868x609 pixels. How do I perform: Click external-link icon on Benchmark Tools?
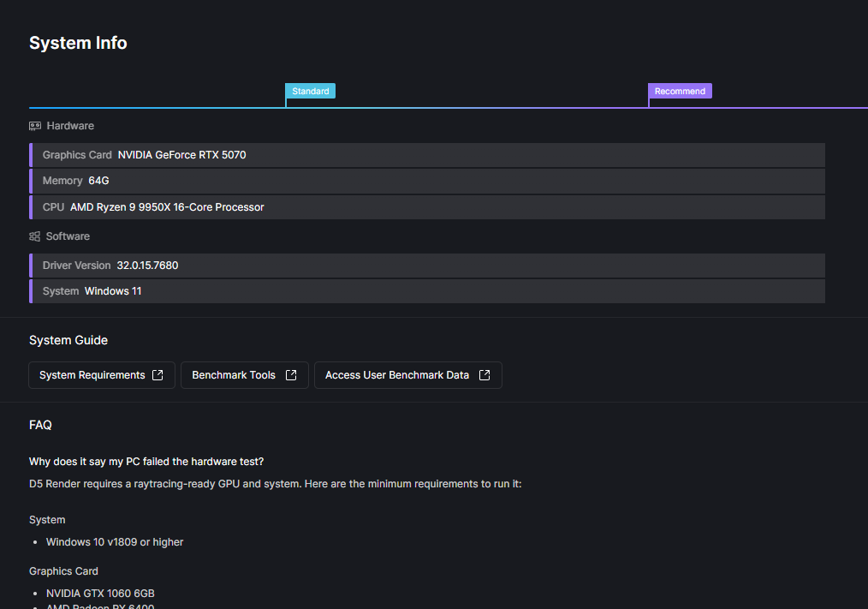tap(291, 375)
